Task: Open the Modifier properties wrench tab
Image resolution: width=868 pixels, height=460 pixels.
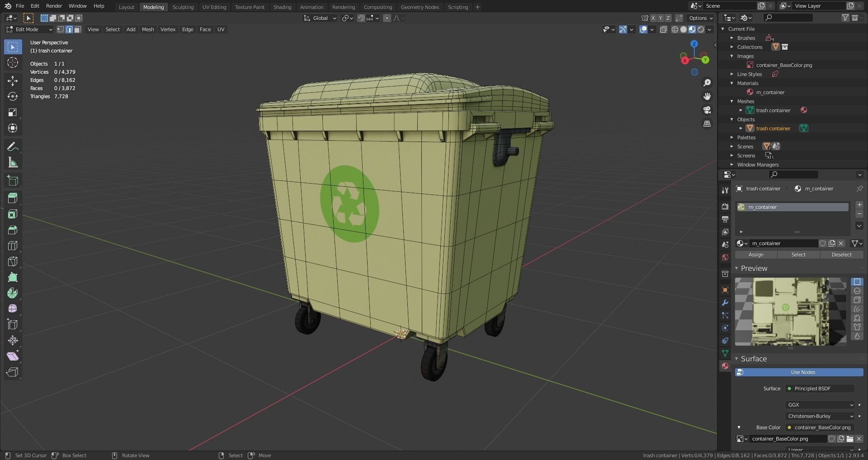Action: (725, 303)
